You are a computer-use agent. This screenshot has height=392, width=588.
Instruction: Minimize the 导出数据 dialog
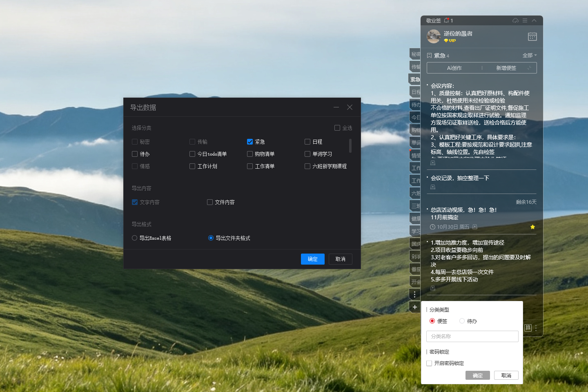pos(336,107)
